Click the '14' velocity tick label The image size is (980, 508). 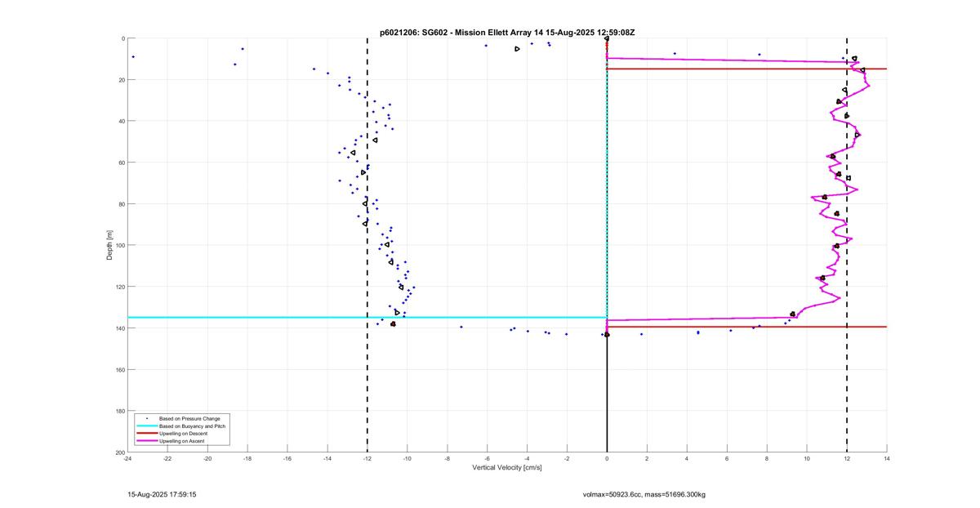(x=887, y=458)
